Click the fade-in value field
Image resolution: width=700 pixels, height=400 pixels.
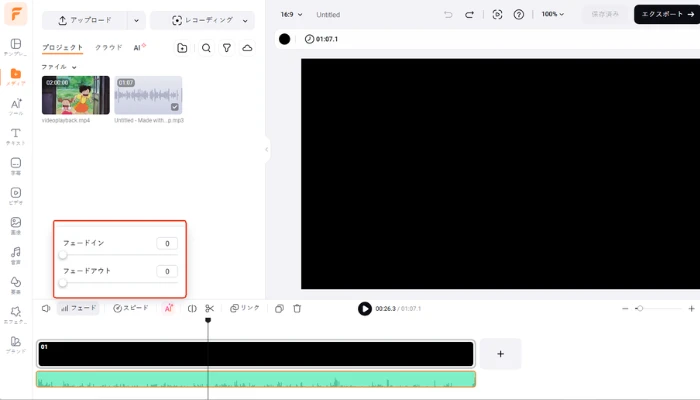167,243
